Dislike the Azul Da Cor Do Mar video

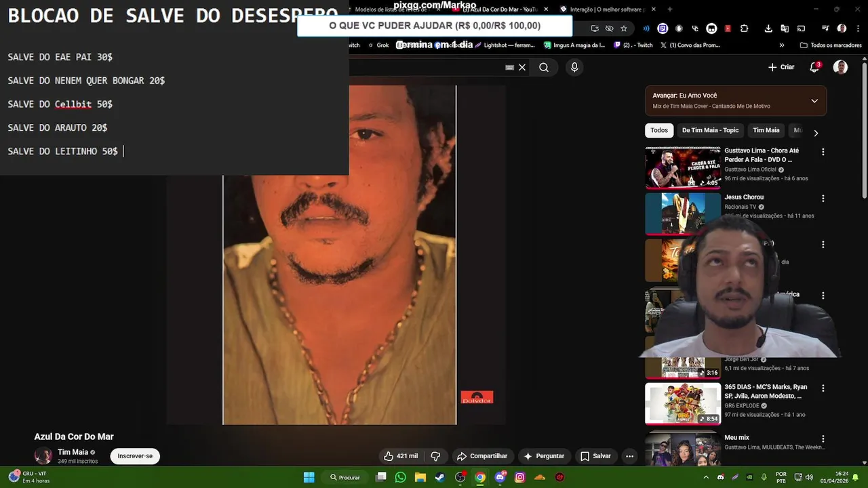pyautogui.click(x=436, y=456)
